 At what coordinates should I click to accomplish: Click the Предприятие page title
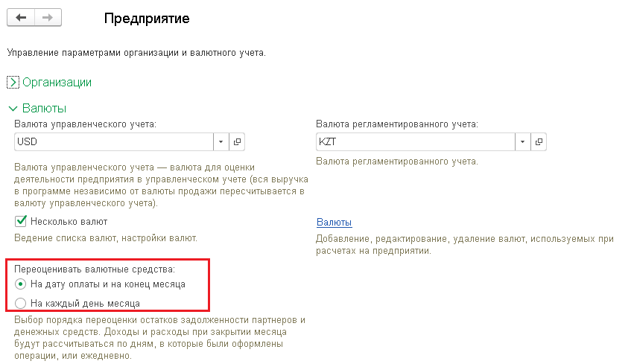[x=147, y=19]
